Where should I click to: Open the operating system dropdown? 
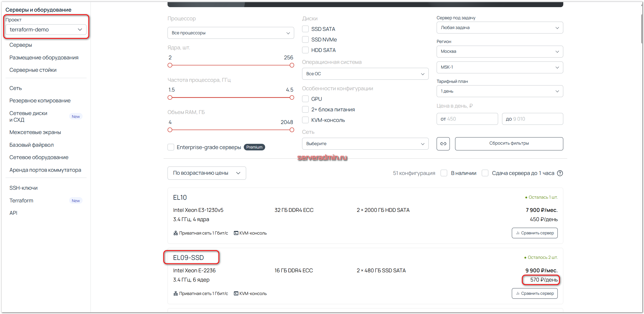(365, 74)
